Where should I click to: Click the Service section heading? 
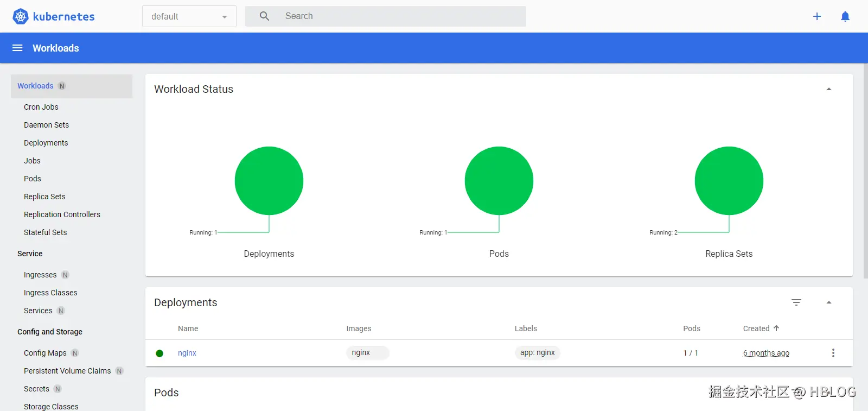click(x=30, y=254)
